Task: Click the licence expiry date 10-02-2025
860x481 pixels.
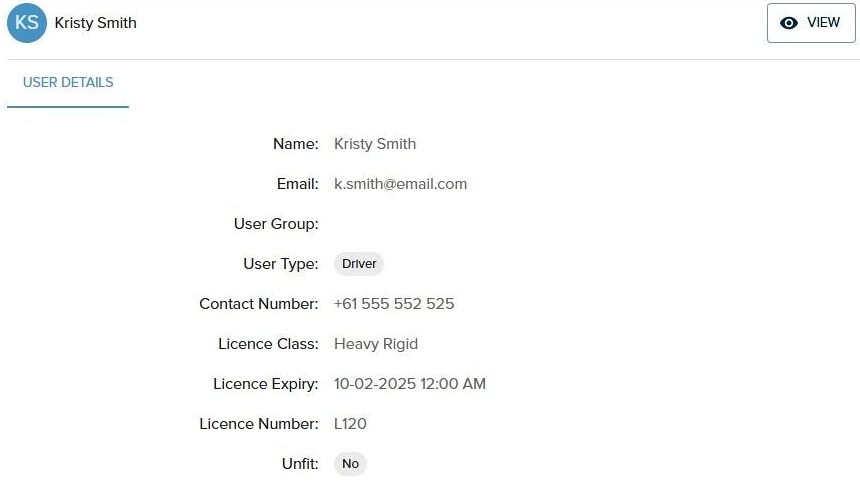Action: (410, 384)
